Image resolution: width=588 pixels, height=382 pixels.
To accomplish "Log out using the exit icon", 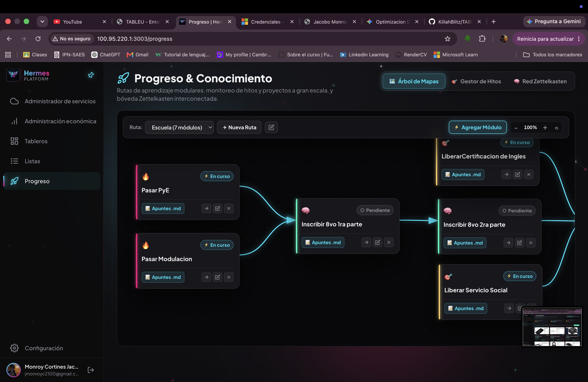I will point(91,370).
